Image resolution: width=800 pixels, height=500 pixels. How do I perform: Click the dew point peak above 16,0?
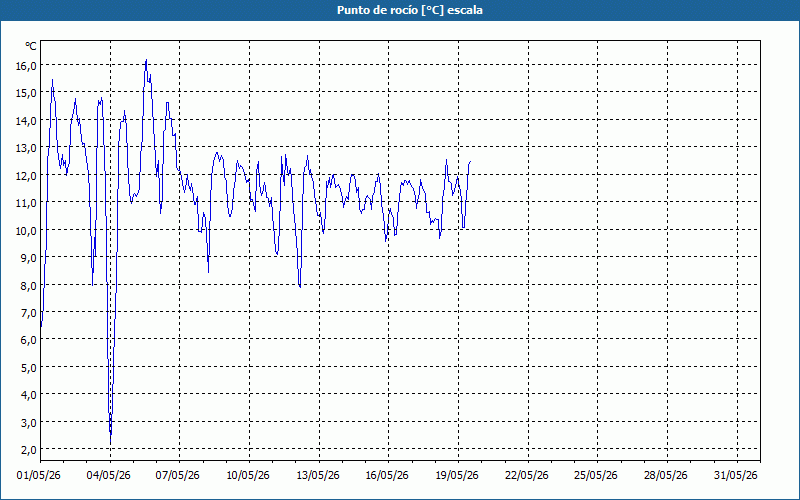[x=146, y=60]
